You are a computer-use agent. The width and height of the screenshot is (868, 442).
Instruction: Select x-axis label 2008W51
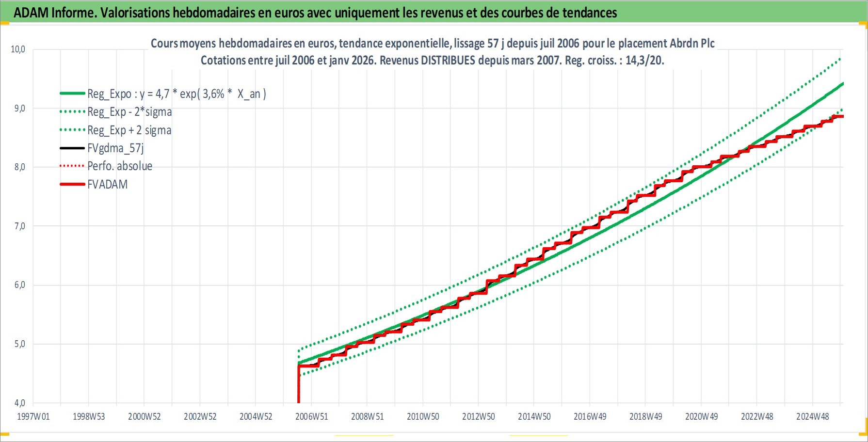(368, 417)
